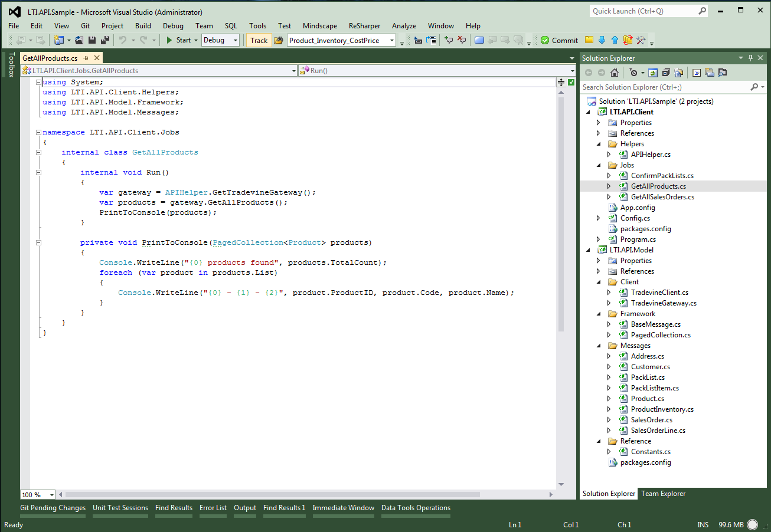Screen dimensions: 771x532
Task: Collapse the Run() method outline block
Action: pyautogui.click(x=38, y=172)
